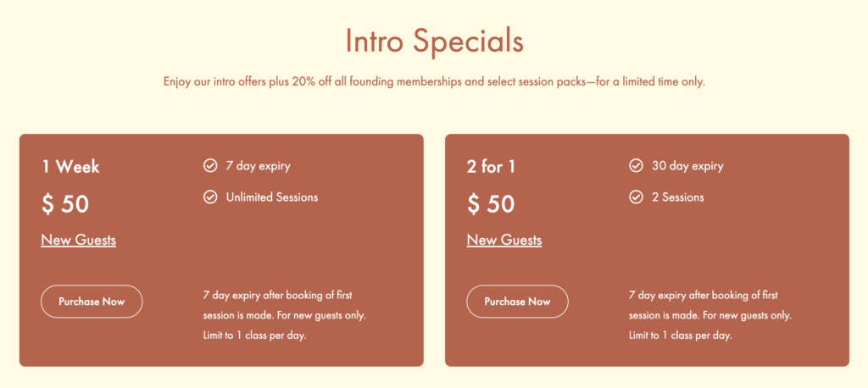This screenshot has width=868, height=388.
Task: Click the 1 Week plan title
Action: click(71, 167)
